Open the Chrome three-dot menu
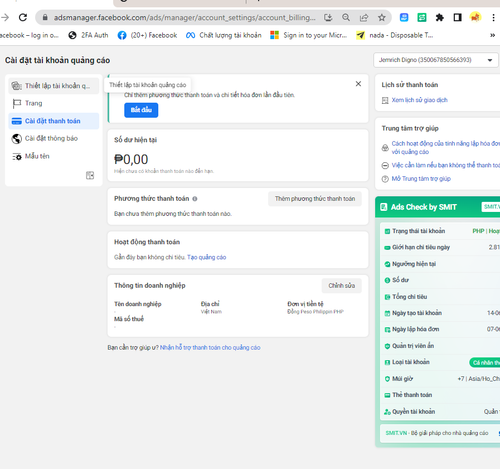 click(x=493, y=17)
